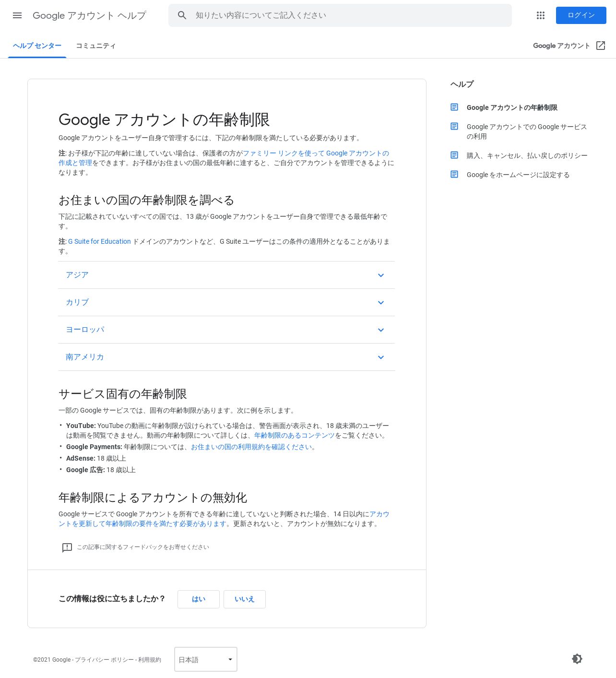The image size is (616, 678).
Task: Open sidebar link 購入、キャンセル、払い戻しのポリシー
Action: pyautogui.click(x=527, y=155)
